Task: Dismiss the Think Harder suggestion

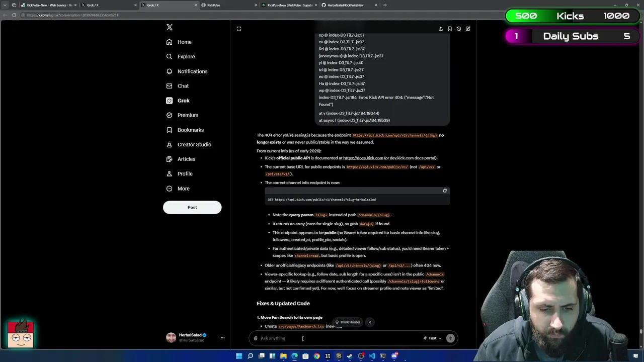Action: click(x=369, y=322)
